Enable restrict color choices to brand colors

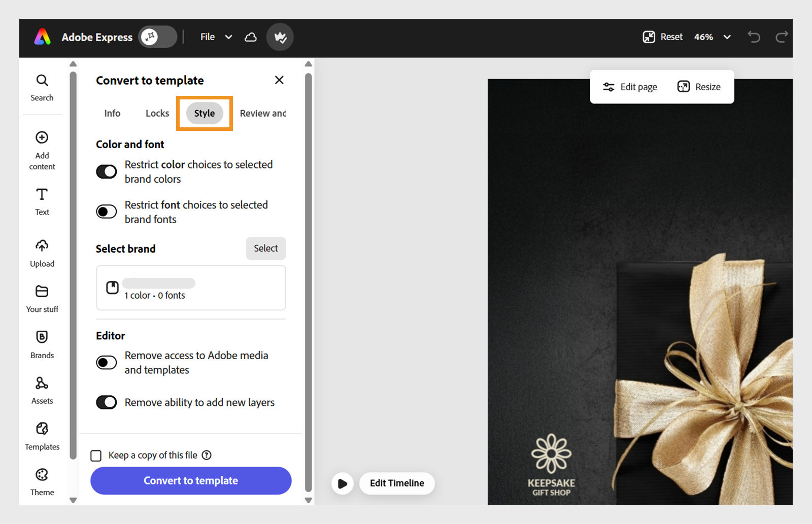(106, 171)
